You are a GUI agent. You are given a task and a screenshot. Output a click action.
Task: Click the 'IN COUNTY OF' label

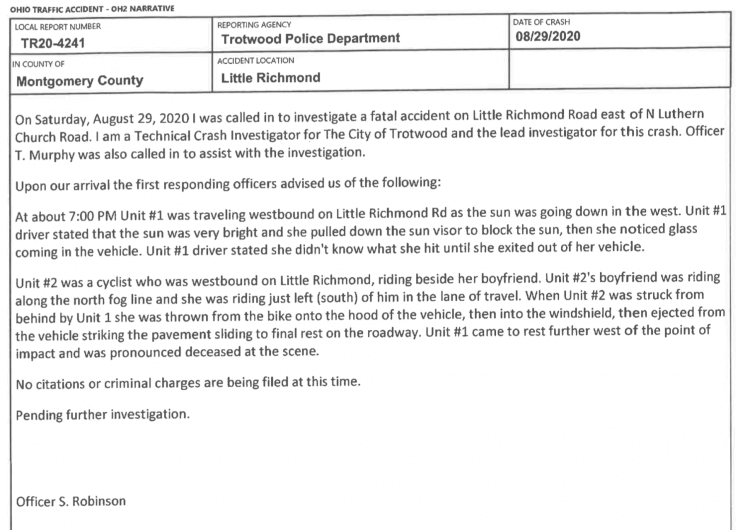click(x=38, y=64)
